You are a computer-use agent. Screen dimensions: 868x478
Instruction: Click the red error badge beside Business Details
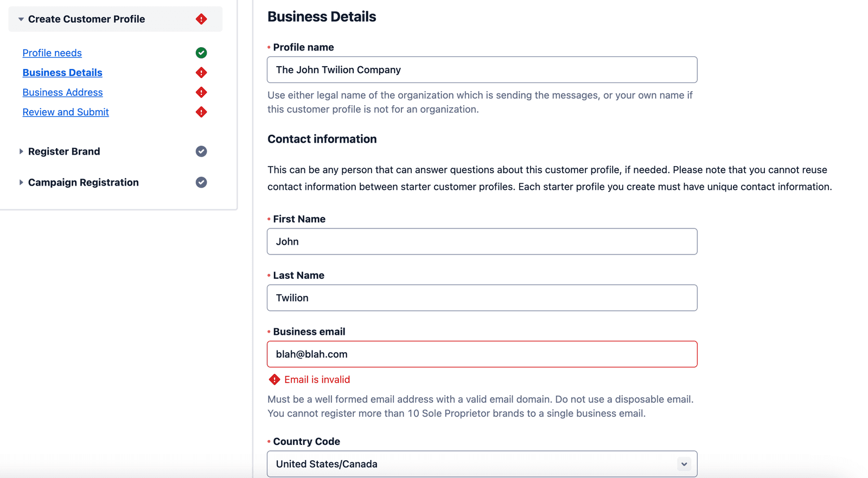[201, 72]
